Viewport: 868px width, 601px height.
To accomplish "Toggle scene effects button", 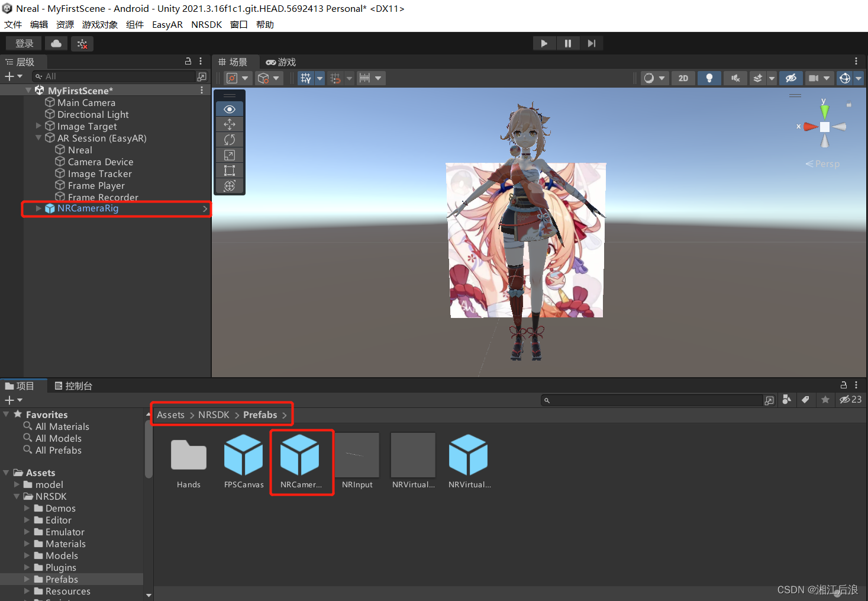I will point(757,78).
